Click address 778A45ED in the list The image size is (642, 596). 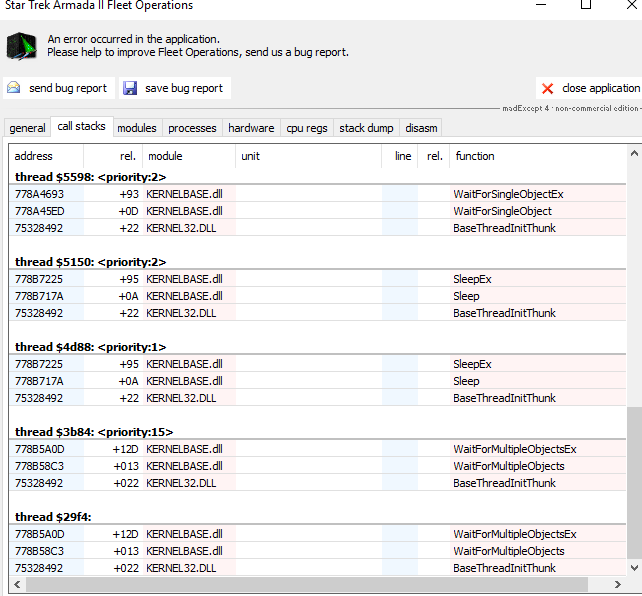pos(39,211)
